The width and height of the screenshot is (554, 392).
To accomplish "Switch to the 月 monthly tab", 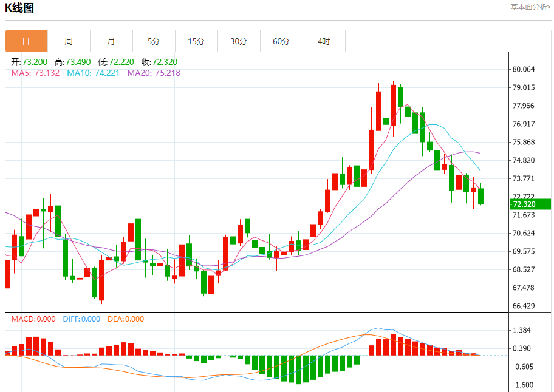I will pos(111,41).
